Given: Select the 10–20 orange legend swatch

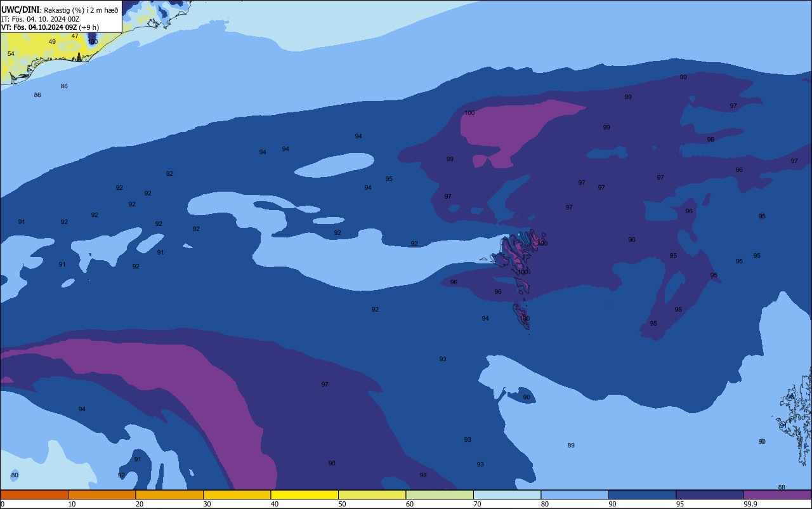Looking at the screenshot, I should [101, 494].
